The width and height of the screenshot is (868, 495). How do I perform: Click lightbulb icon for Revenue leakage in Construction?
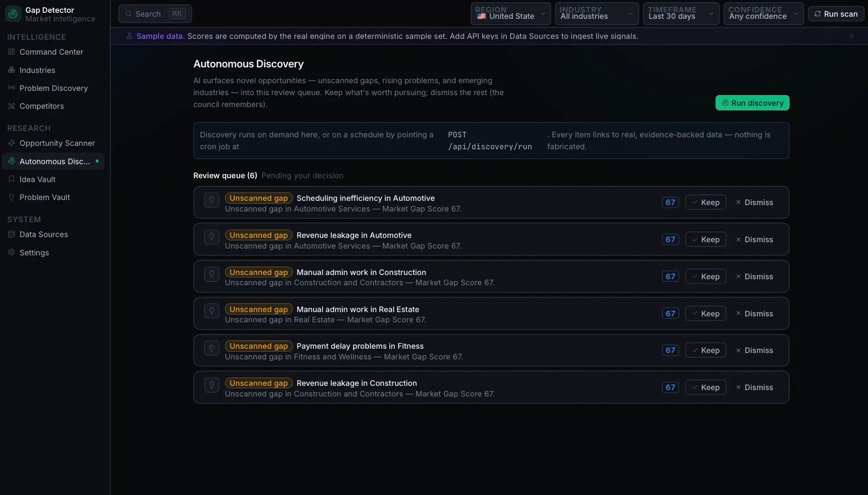pos(212,385)
